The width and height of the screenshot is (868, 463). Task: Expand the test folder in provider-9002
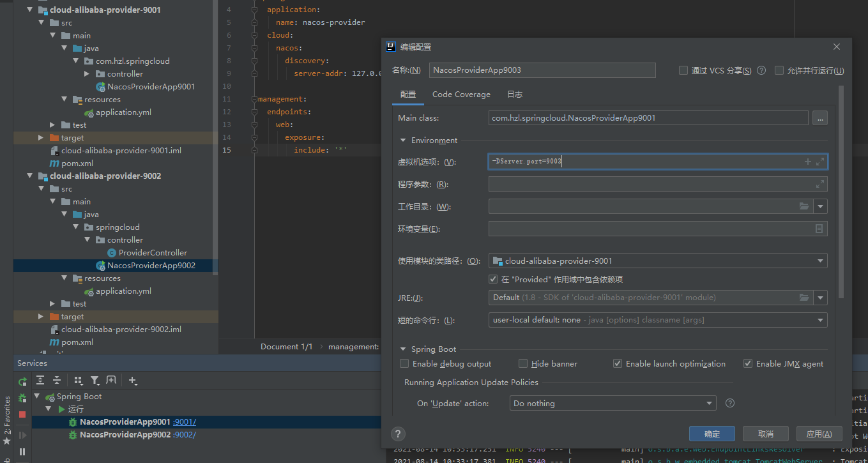tap(52, 304)
